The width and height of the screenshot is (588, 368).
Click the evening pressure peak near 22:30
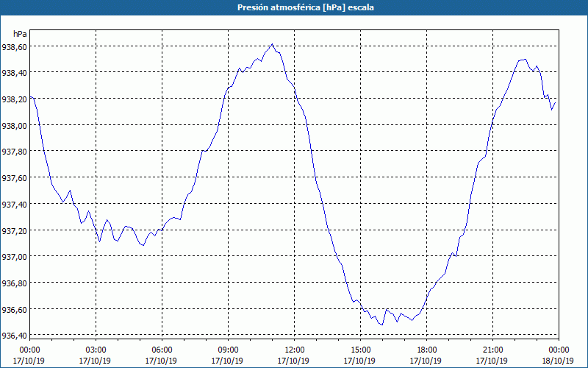click(525, 59)
